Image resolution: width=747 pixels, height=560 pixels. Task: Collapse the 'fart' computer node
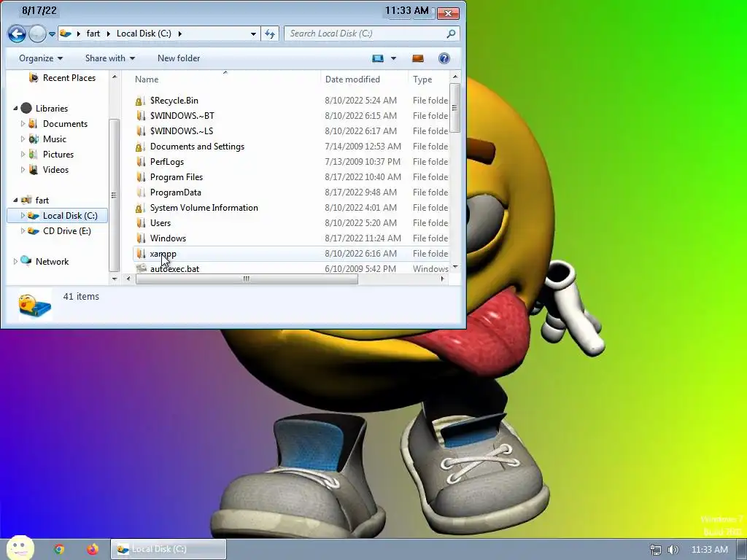tap(15, 200)
